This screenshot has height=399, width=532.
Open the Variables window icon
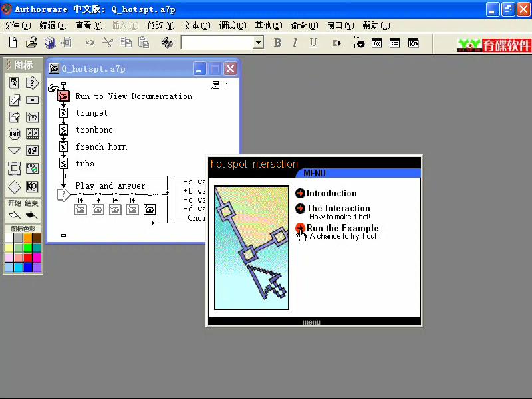pyautogui.click(x=394, y=43)
